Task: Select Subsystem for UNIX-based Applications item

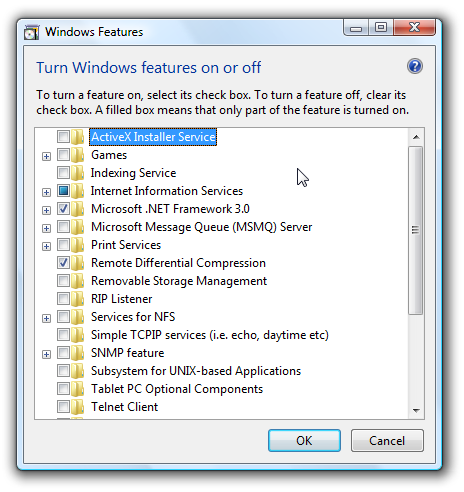Action: (x=196, y=371)
